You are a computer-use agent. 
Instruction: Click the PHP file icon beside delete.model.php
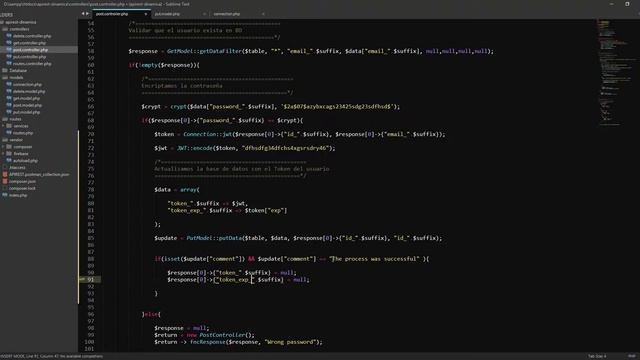[9, 91]
